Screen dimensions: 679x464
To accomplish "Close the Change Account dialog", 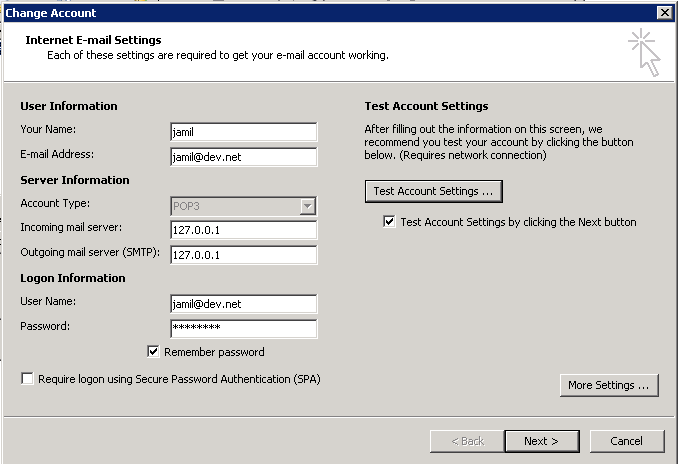I will pyautogui.click(x=664, y=12).
